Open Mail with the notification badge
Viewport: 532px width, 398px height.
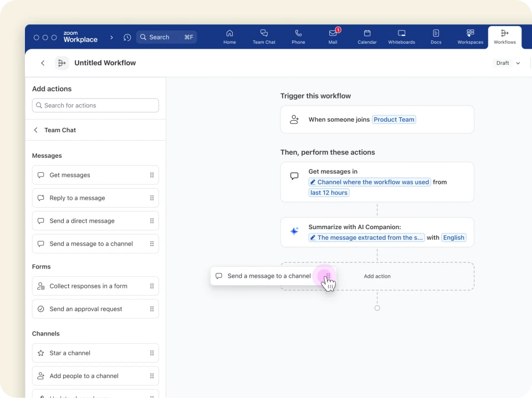pyautogui.click(x=332, y=37)
